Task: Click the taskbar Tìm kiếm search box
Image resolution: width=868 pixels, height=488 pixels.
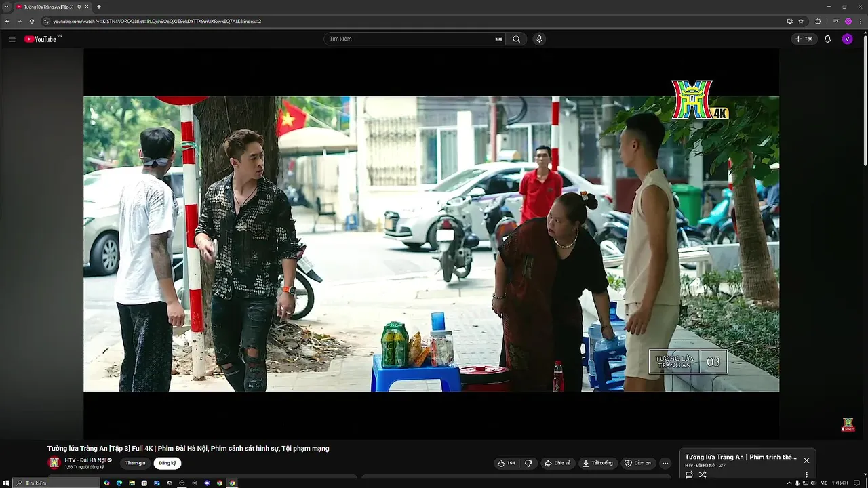Action: click(x=57, y=483)
